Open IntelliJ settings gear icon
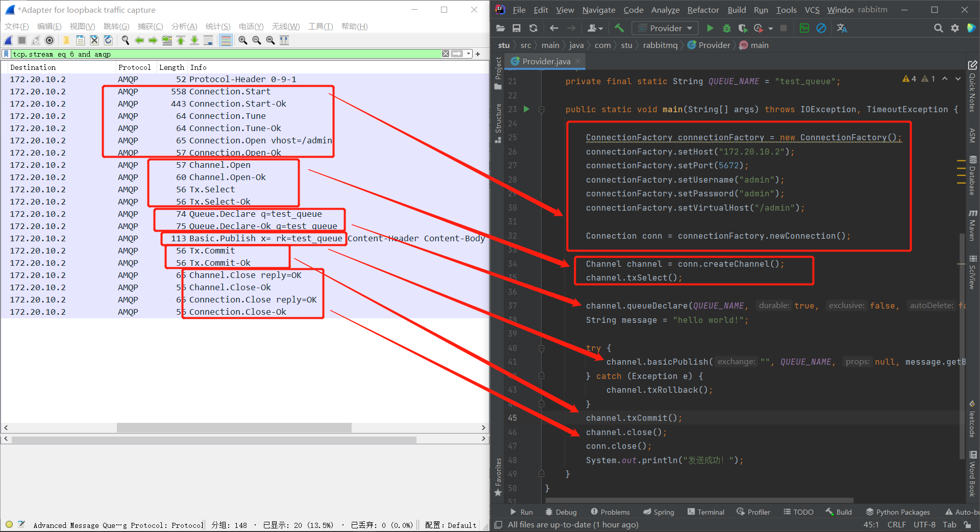 pos(955,28)
